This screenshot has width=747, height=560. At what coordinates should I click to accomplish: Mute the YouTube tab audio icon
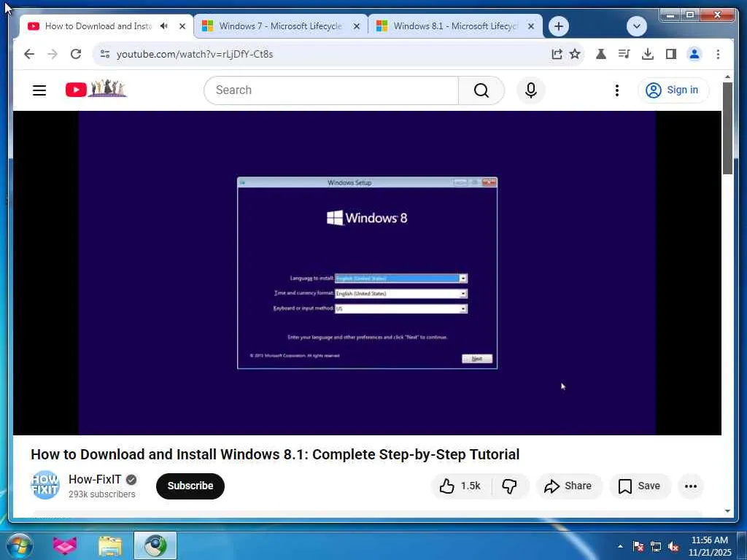click(x=164, y=26)
